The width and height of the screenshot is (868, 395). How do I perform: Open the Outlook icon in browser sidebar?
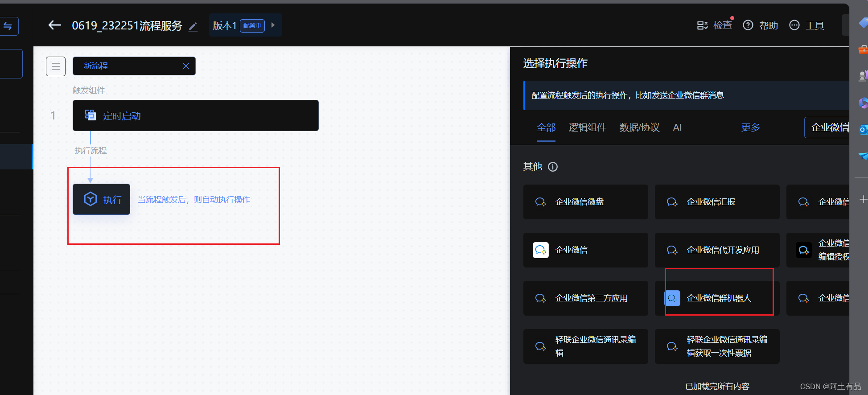pos(863,130)
